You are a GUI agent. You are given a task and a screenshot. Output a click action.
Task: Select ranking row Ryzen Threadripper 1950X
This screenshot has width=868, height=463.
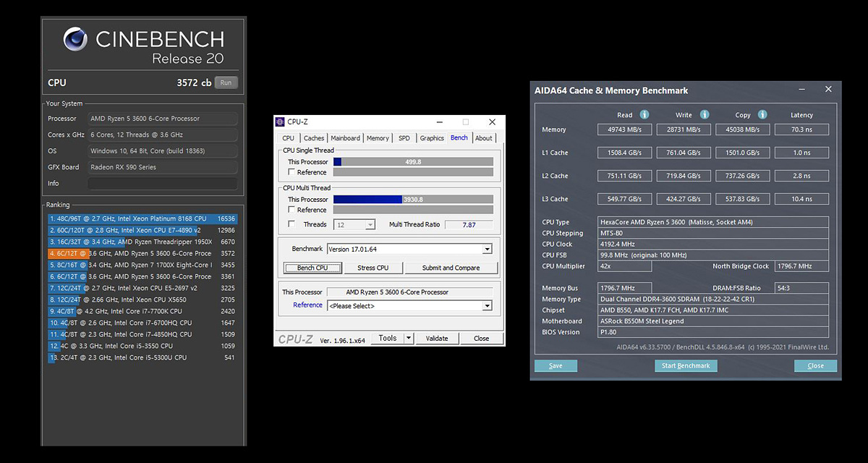[142, 242]
